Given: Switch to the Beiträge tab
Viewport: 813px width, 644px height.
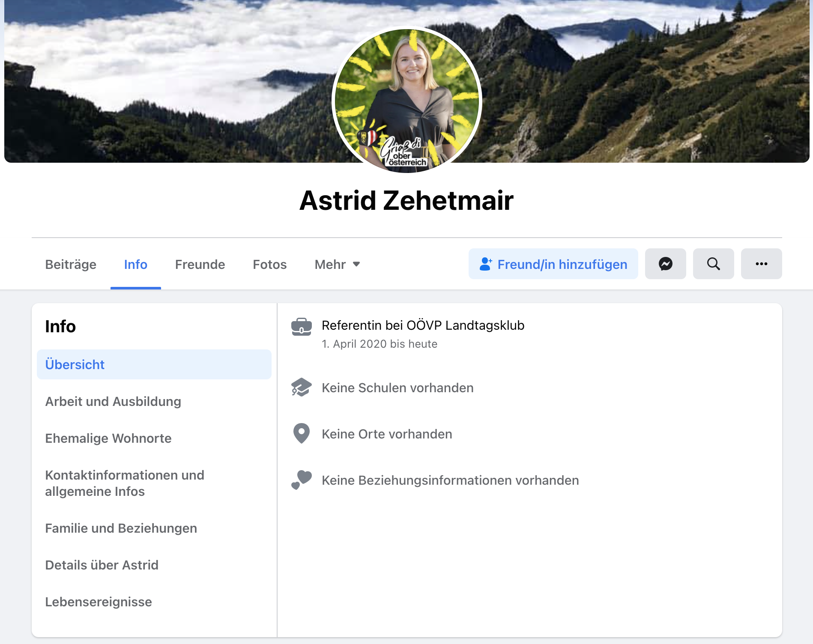Looking at the screenshot, I should tap(71, 264).
